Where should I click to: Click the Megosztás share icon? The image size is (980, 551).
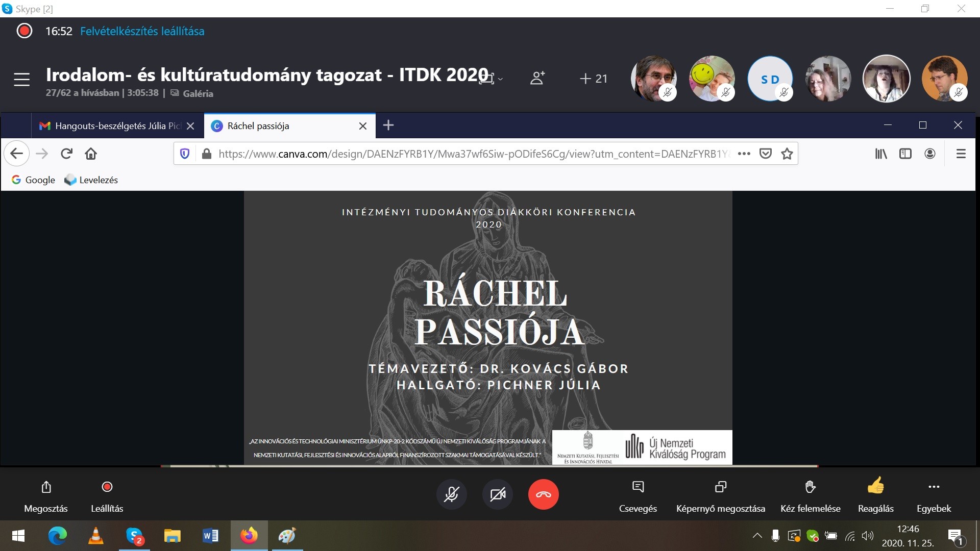(46, 487)
